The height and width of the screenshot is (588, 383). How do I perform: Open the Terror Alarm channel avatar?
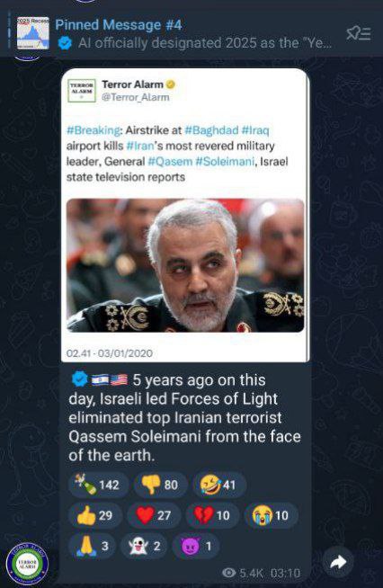pos(27,564)
